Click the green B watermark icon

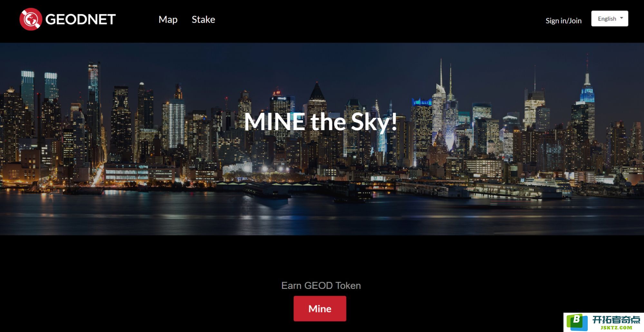(x=577, y=322)
